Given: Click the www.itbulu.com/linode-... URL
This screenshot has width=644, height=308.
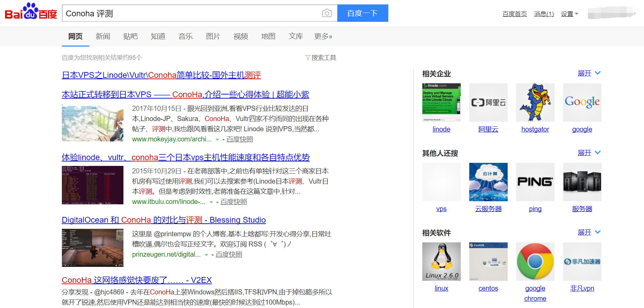Looking at the screenshot, I should point(169,202).
